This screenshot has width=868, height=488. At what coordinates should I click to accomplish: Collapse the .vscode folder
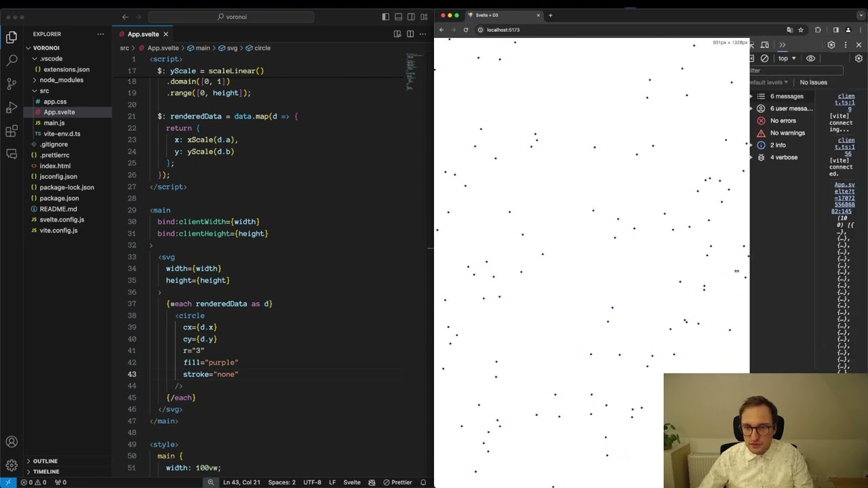point(51,58)
